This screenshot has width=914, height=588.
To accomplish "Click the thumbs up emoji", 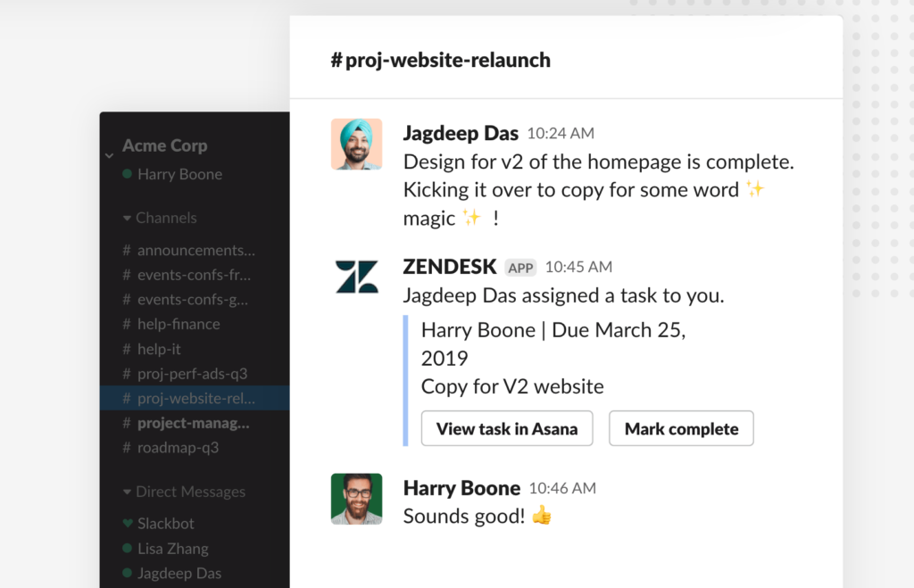I will tap(542, 515).
